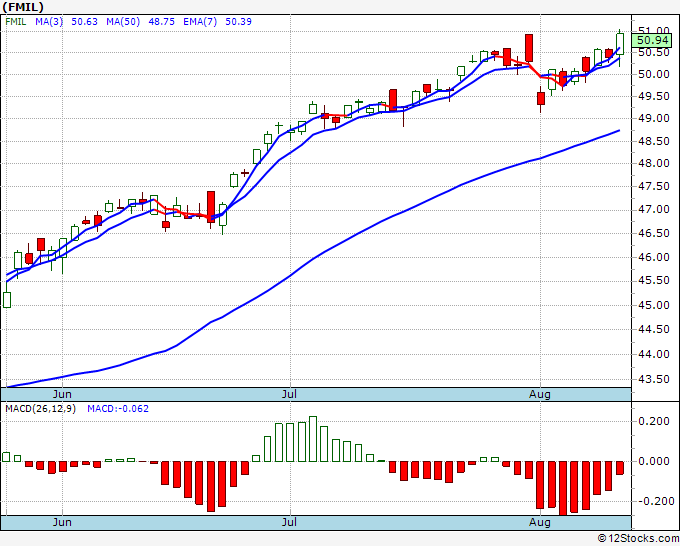
Task: Click the last red MACD histogram bar
Action: click(620, 468)
